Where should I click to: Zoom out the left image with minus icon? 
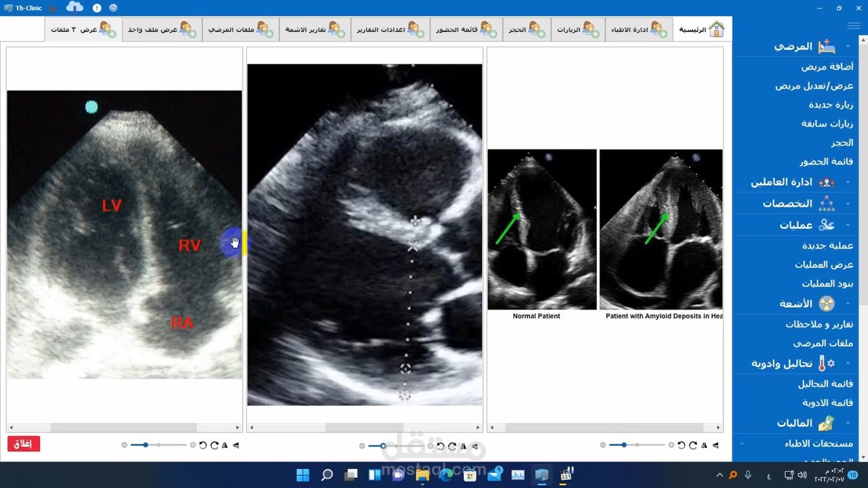click(124, 445)
